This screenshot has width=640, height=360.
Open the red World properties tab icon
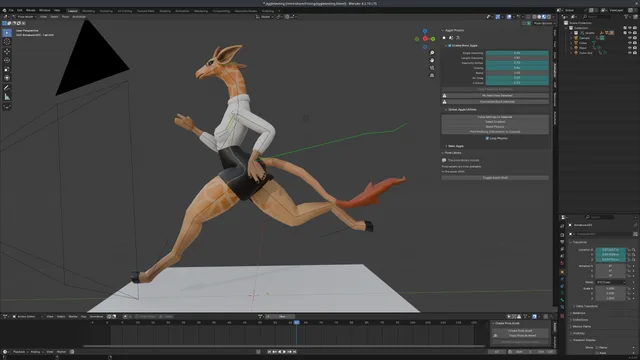pos(562,263)
